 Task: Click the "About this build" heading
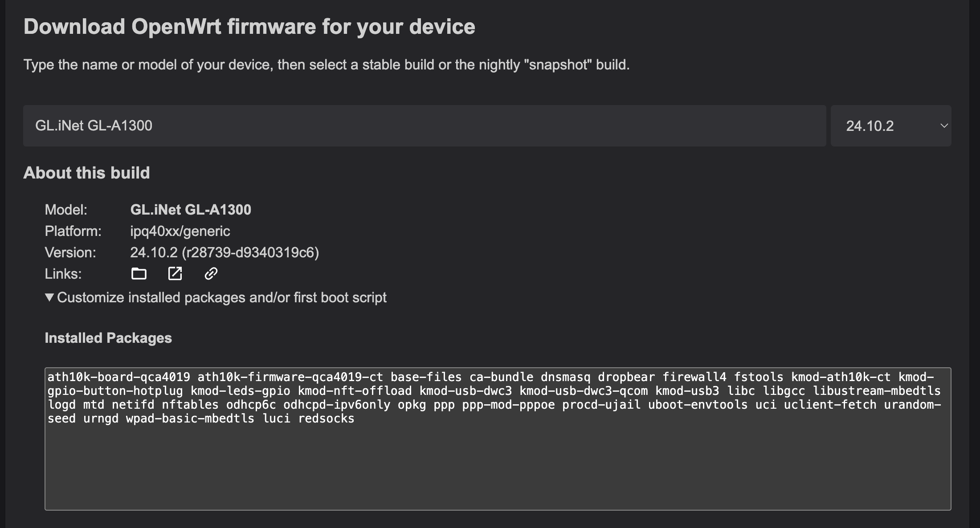pos(86,173)
